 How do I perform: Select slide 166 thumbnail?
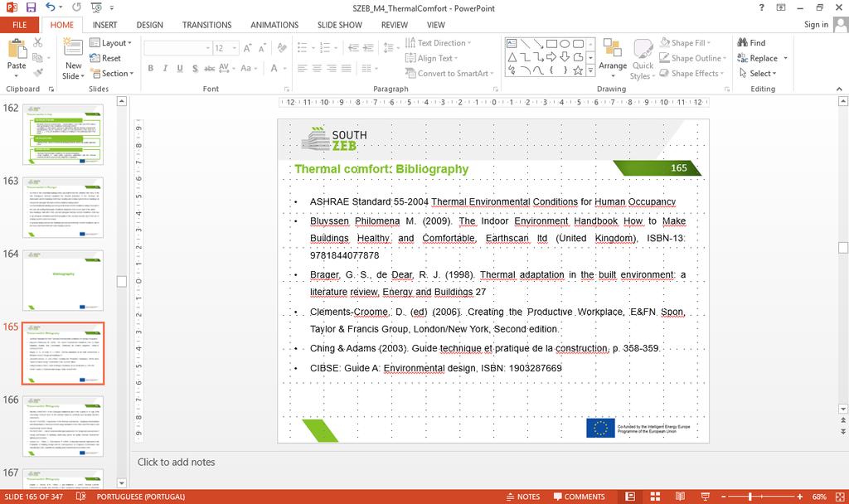(63, 426)
